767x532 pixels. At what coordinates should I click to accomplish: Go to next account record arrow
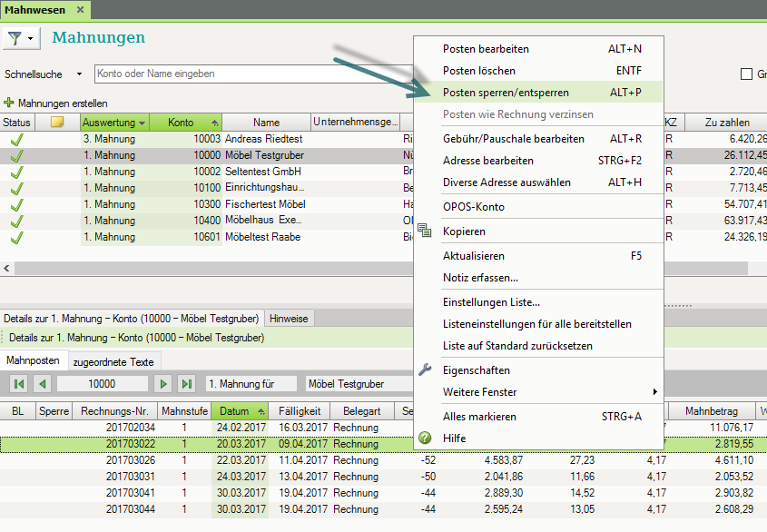click(x=162, y=384)
